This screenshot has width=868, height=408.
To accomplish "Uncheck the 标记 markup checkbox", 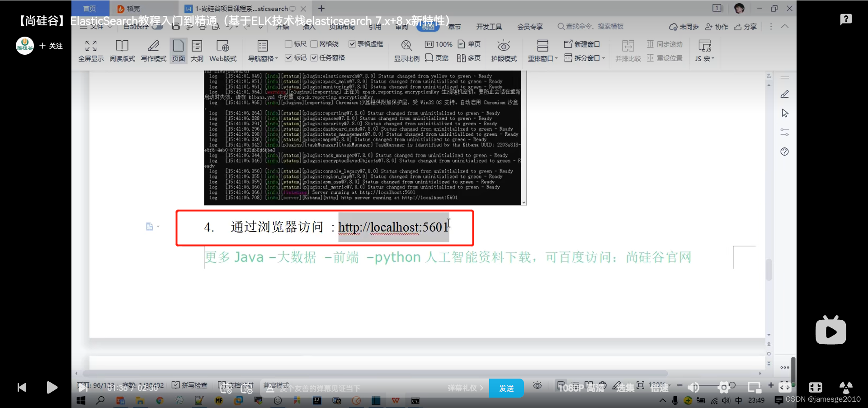I will [288, 58].
